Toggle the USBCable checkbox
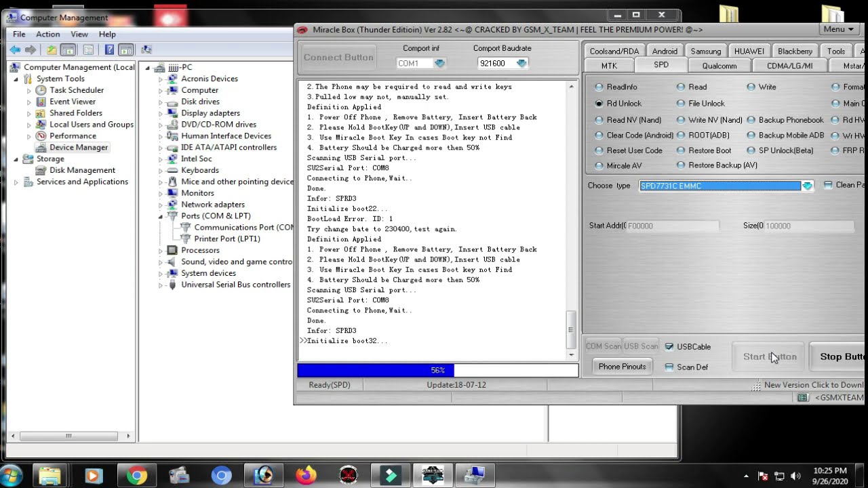The width and height of the screenshot is (868, 488). 669,346
